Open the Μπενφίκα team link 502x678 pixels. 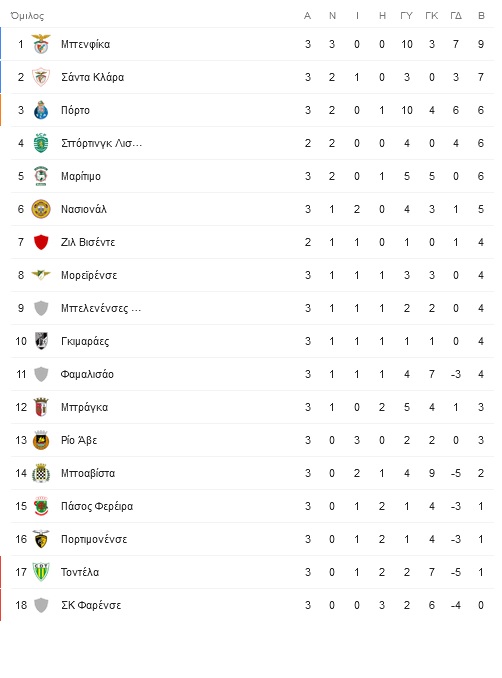[85, 44]
